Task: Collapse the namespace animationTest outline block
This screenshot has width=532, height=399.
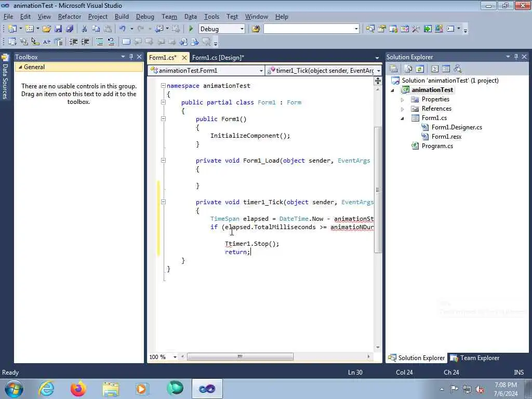Action: [x=163, y=86]
